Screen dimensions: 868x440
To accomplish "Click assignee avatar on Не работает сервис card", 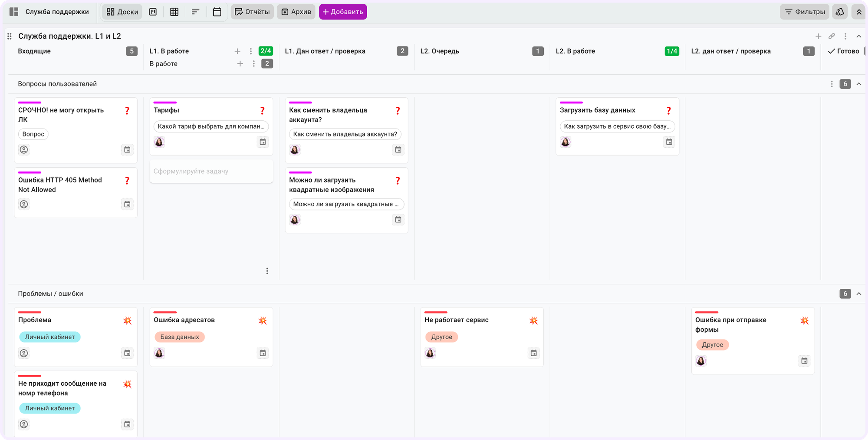I will 430,353.
